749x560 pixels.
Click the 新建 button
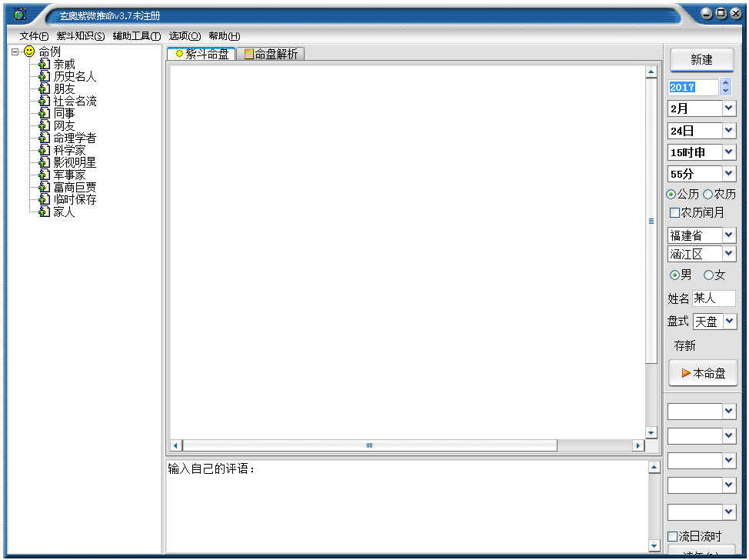point(701,60)
